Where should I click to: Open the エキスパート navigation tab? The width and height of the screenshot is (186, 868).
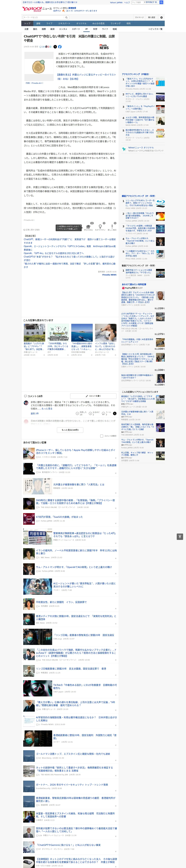64,24
